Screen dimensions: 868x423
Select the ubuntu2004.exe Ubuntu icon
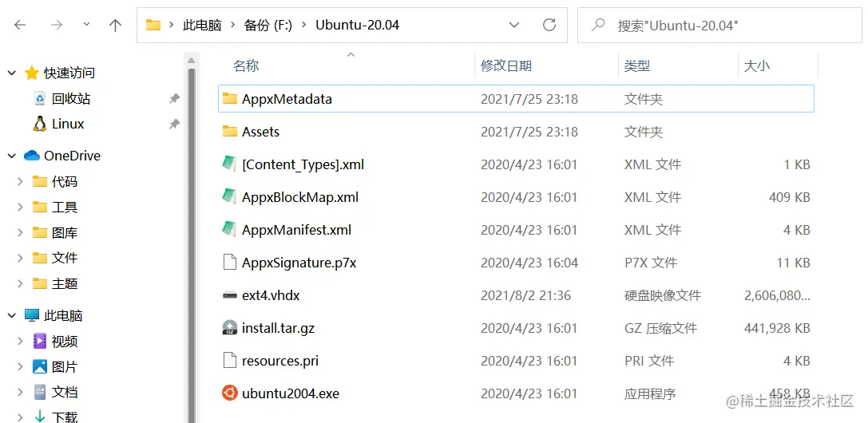(x=230, y=393)
